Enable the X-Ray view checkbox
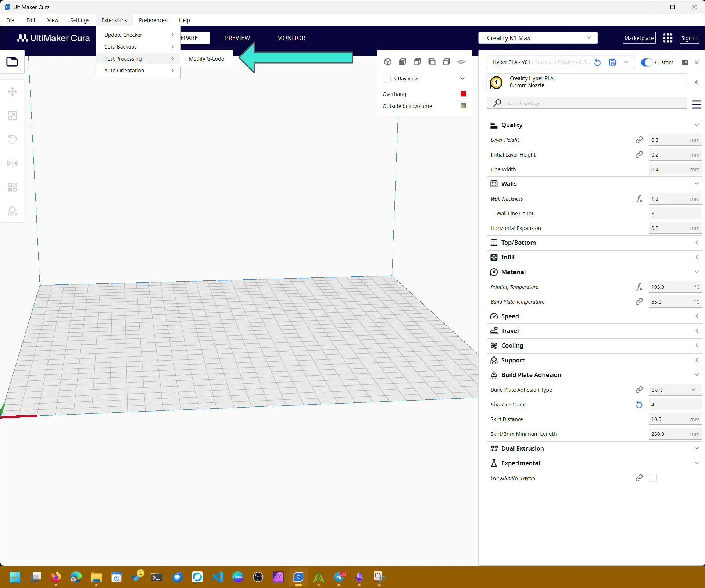 pos(387,79)
